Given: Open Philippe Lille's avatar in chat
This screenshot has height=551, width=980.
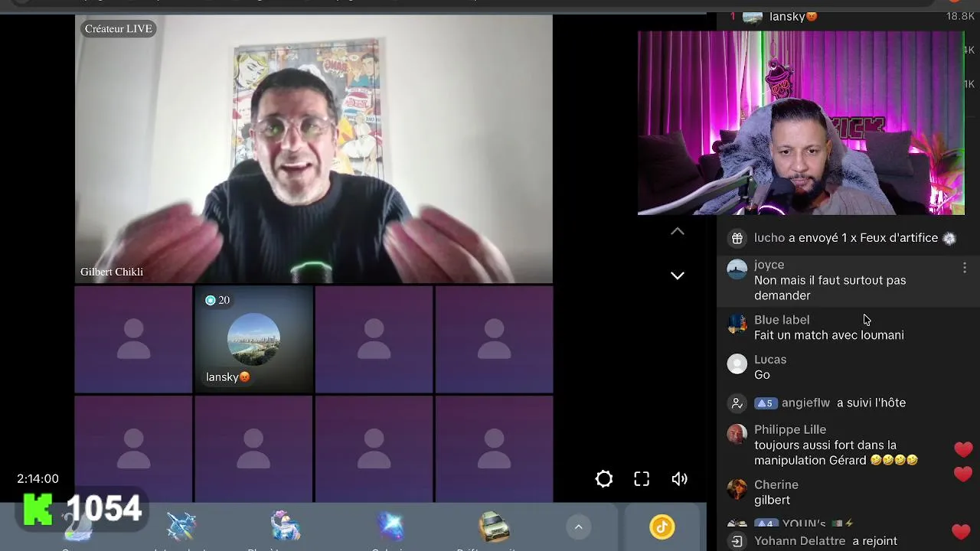Looking at the screenshot, I should (x=737, y=435).
